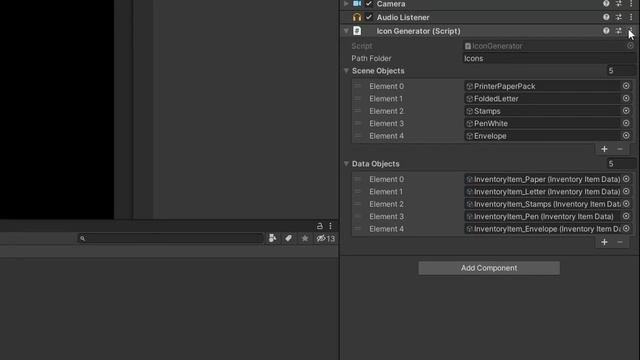Toggle the Project panel lock icon
The width and height of the screenshot is (640, 360).
click(x=320, y=226)
